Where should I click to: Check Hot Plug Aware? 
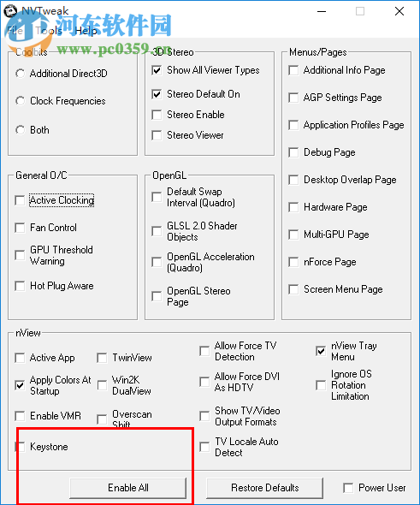click(x=20, y=286)
